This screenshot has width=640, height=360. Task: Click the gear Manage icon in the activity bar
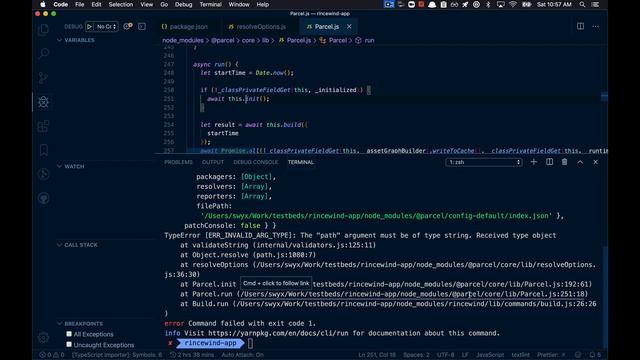[x=43, y=338]
